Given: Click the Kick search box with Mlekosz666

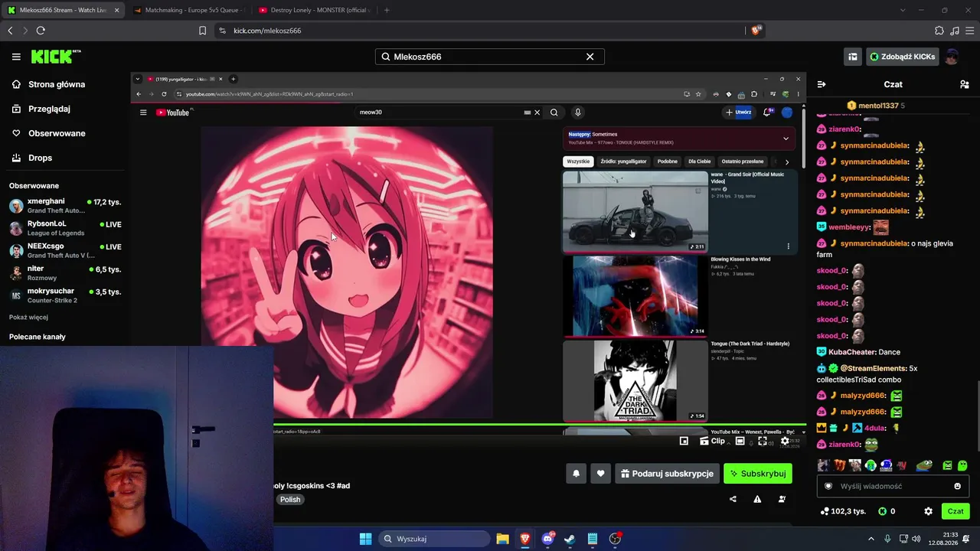Looking at the screenshot, I should (490, 57).
